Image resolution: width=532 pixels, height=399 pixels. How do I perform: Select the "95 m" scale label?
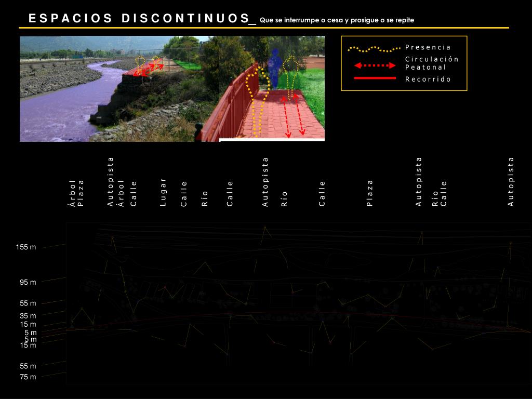pos(28,282)
